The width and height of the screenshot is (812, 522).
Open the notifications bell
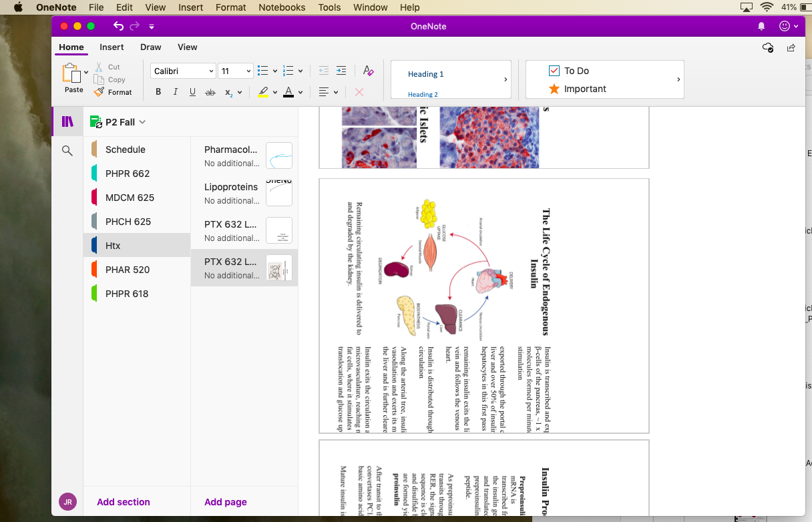[761, 27]
